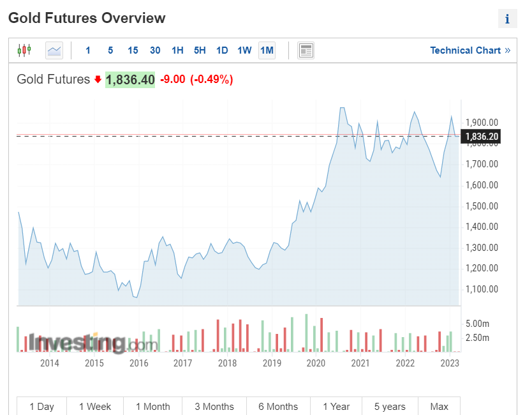
Task: Choose the 1W weekly interval
Action: tap(244, 50)
